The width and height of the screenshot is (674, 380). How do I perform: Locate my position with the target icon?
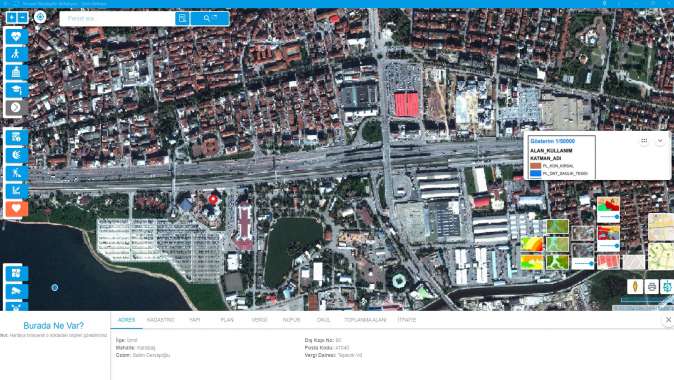coord(40,17)
